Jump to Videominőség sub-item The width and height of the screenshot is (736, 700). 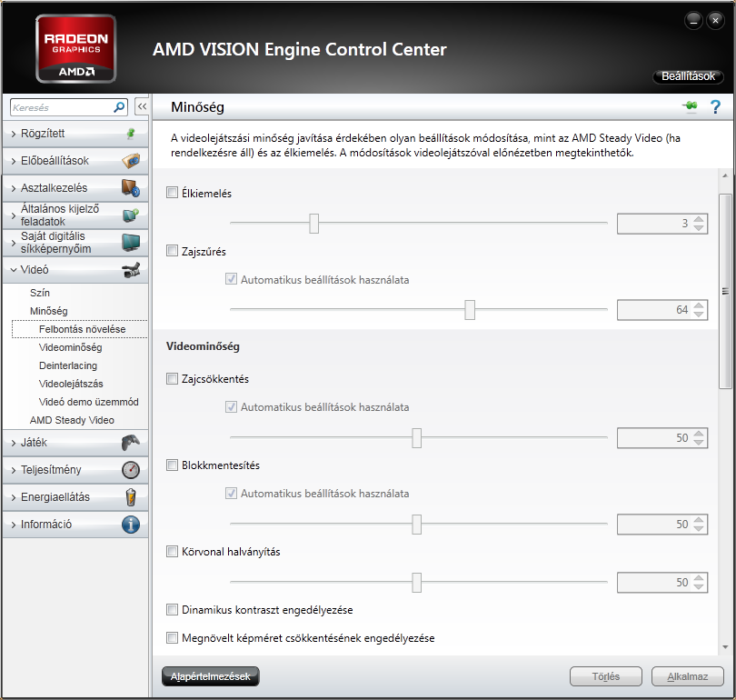[70, 347]
